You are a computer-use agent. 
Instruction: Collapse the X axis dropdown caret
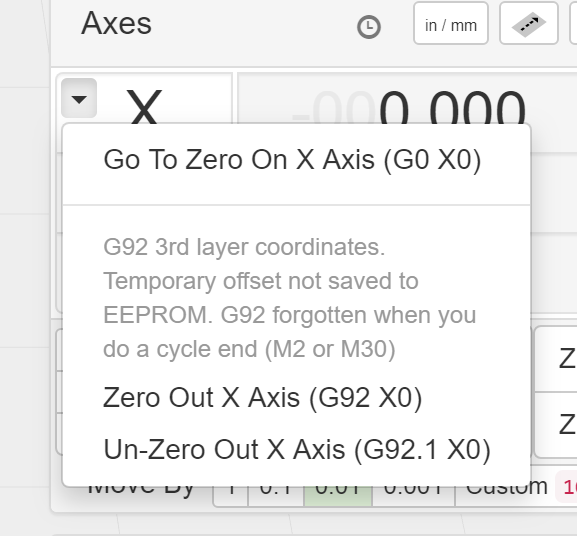79,98
